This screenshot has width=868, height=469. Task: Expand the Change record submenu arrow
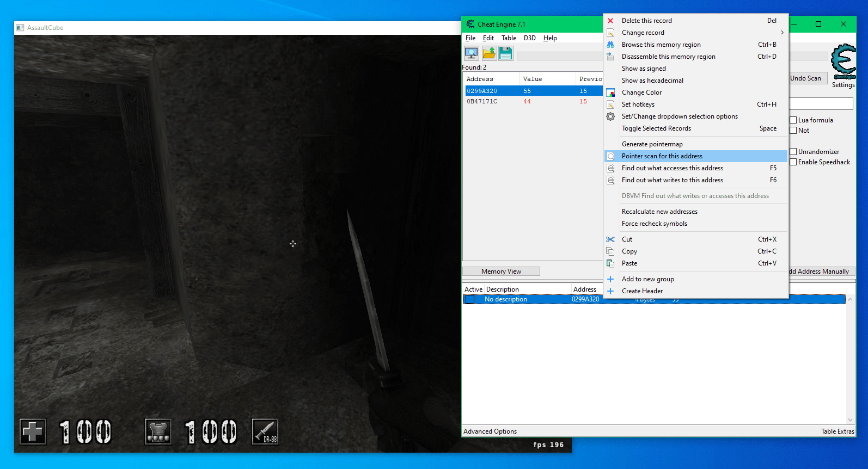point(783,33)
